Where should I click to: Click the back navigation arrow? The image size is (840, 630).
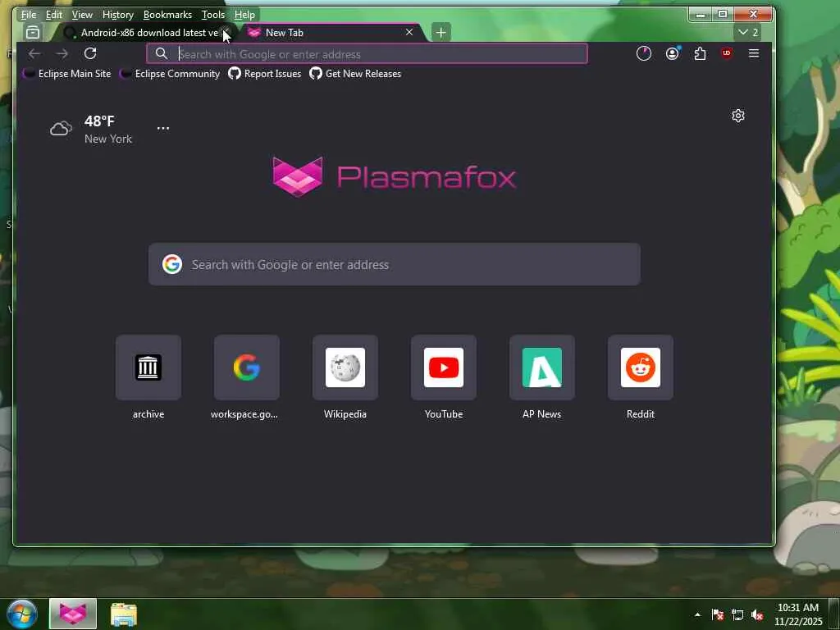34,53
